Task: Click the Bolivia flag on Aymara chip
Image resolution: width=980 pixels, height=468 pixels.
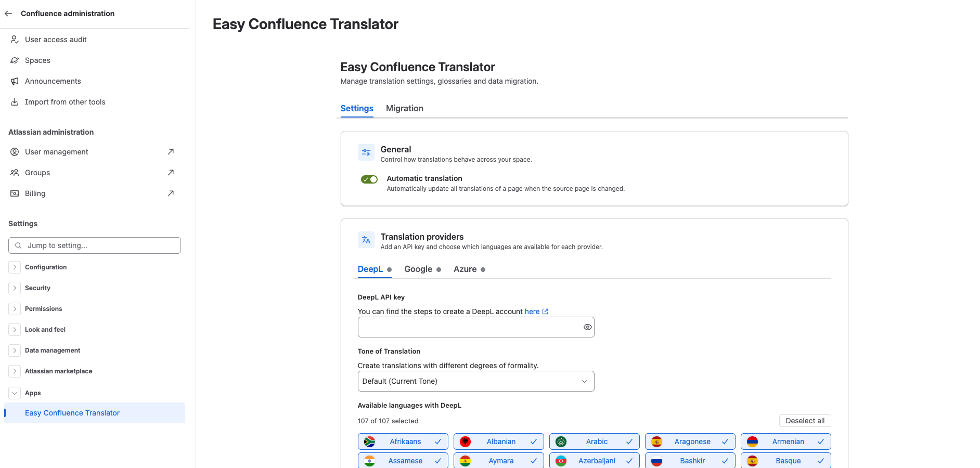Action: [x=466, y=461]
